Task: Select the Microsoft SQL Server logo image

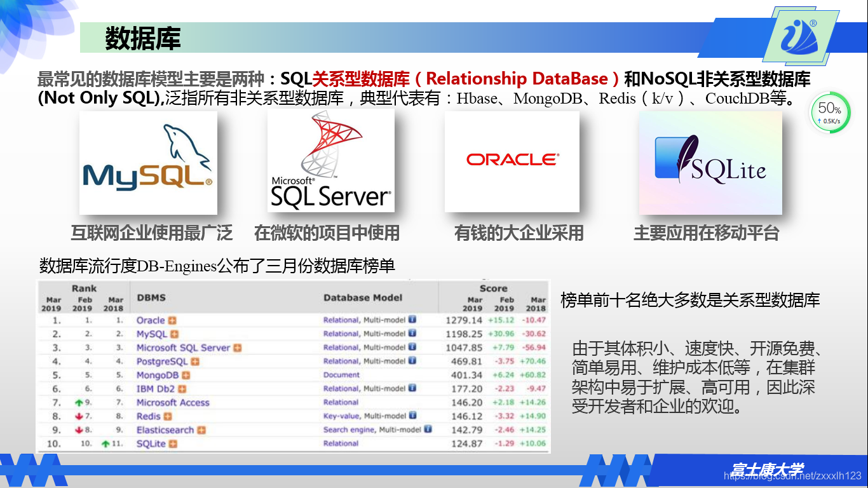Action: pos(330,161)
